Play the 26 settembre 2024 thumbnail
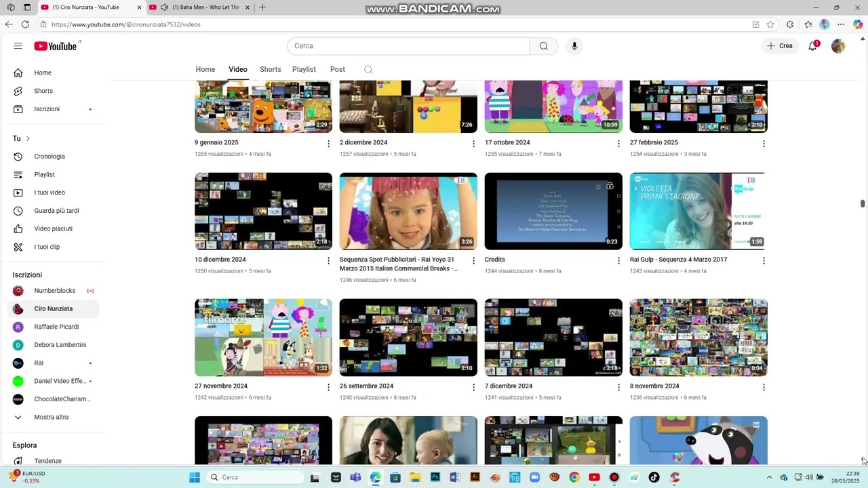This screenshot has height=488, width=868. (x=408, y=338)
